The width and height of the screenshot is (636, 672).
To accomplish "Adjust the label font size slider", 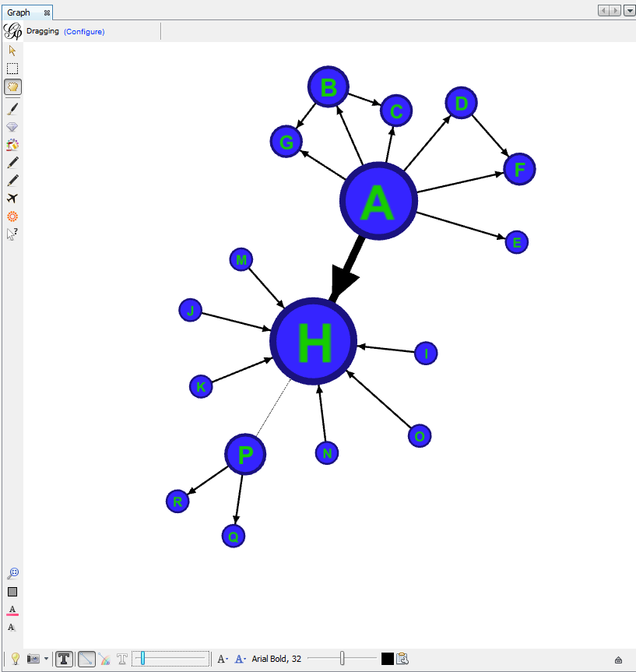I will pyautogui.click(x=342, y=658).
